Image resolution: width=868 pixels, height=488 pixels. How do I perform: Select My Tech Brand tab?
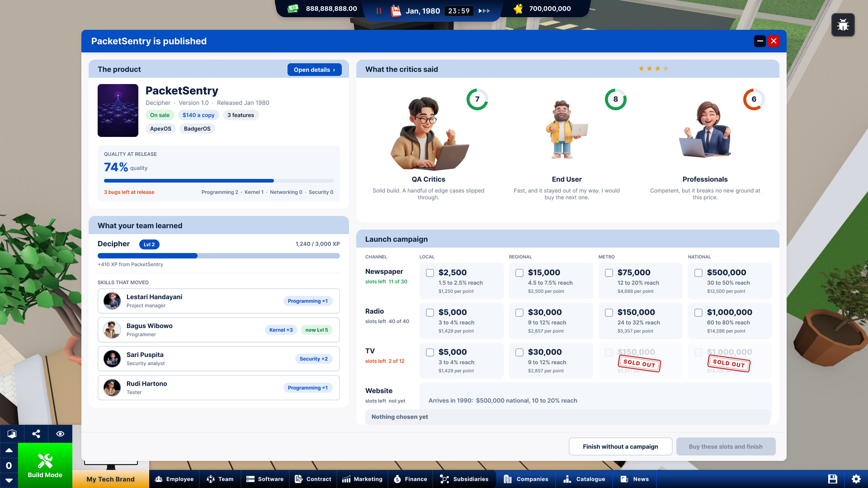111,479
